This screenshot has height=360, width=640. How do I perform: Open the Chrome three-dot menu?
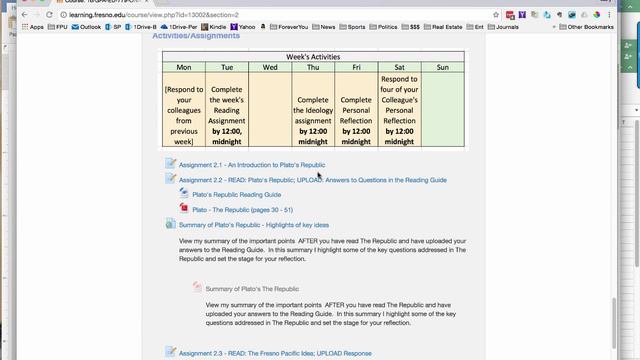[609, 15]
